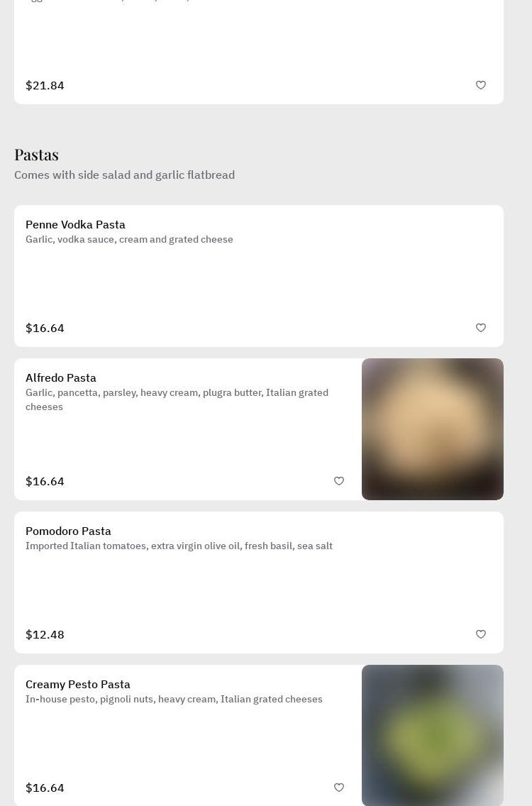Tap the heart on Creamy Pesto Pasta
The height and width of the screenshot is (806, 532).
coord(339,788)
